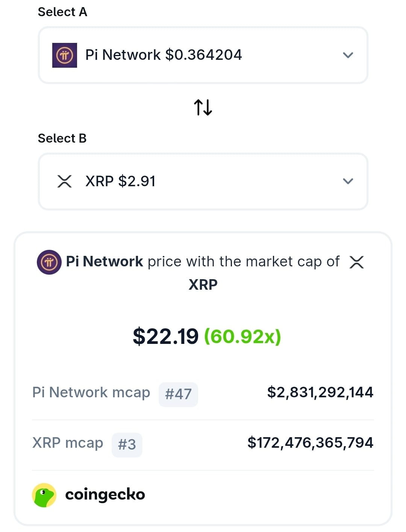This screenshot has width=406, height=532.
Task: Click the Pi Network rank badge #47
Action: (x=178, y=394)
